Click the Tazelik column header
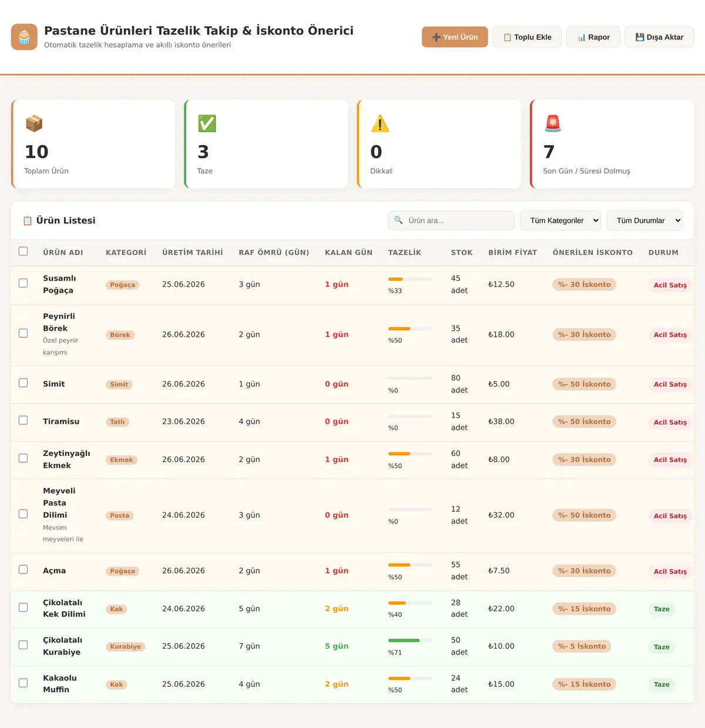This screenshot has height=728, width=705. (405, 253)
